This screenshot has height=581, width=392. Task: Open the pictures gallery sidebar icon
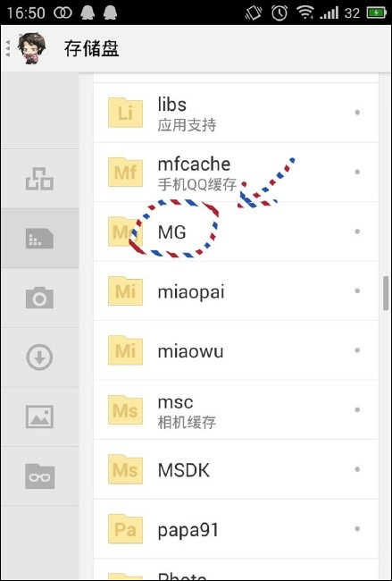tap(39, 417)
